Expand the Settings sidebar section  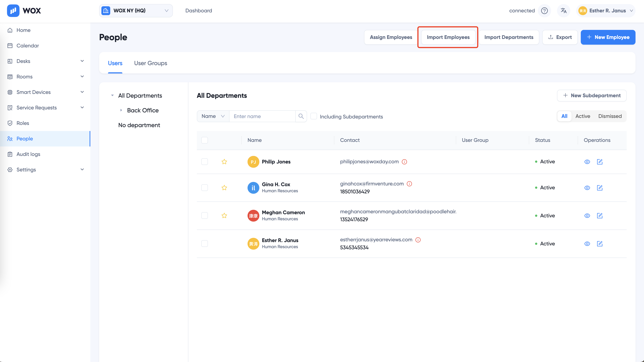(82, 170)
